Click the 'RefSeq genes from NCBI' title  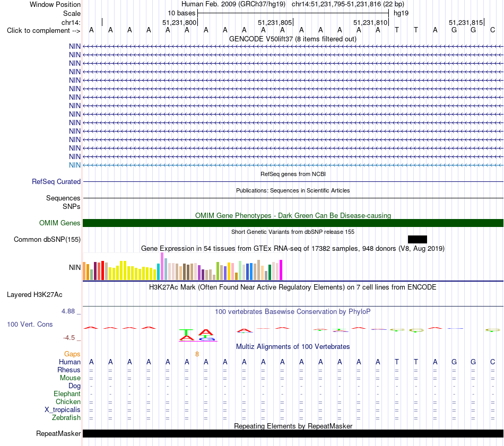(x=293, y=174)
